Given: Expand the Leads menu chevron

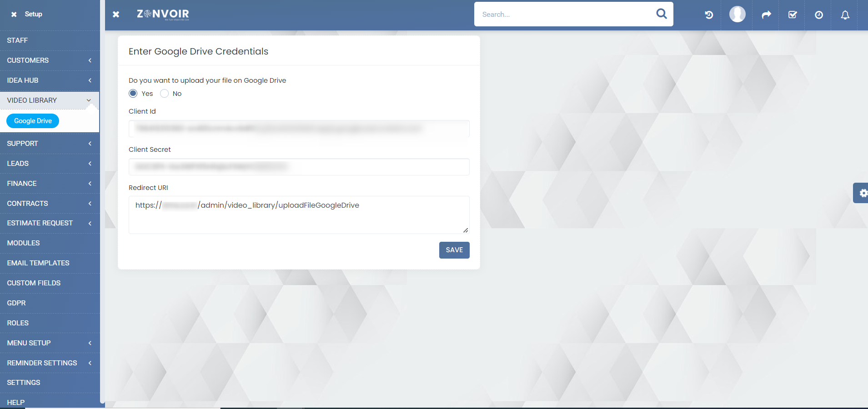Looking at the screenshot, I should point(90,164).
